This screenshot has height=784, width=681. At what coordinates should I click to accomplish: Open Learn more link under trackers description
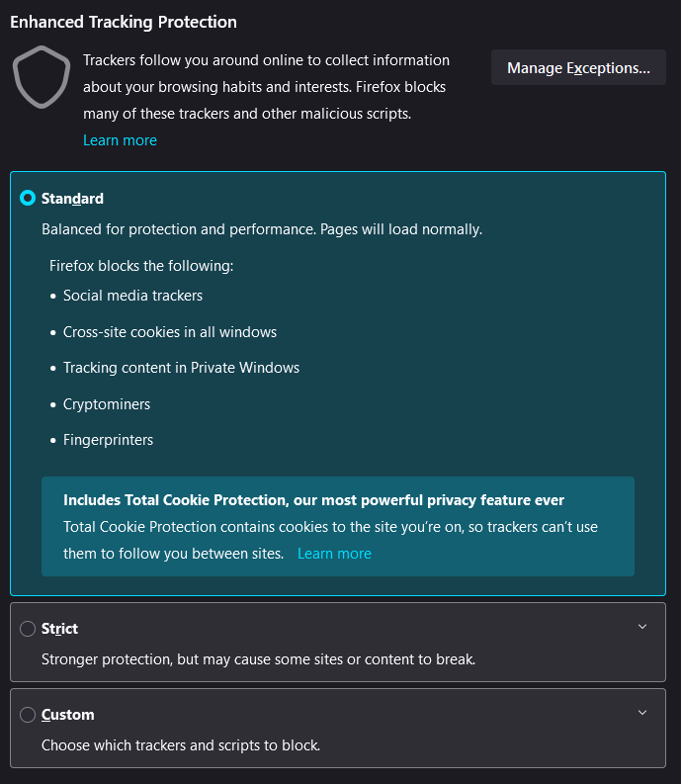coord(120,140)
